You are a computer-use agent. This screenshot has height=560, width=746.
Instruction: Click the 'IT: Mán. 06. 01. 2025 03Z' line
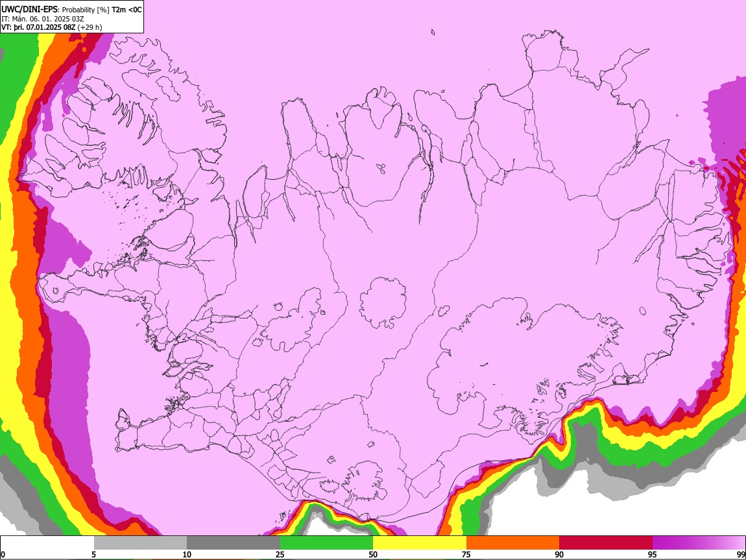coord(42,19)
